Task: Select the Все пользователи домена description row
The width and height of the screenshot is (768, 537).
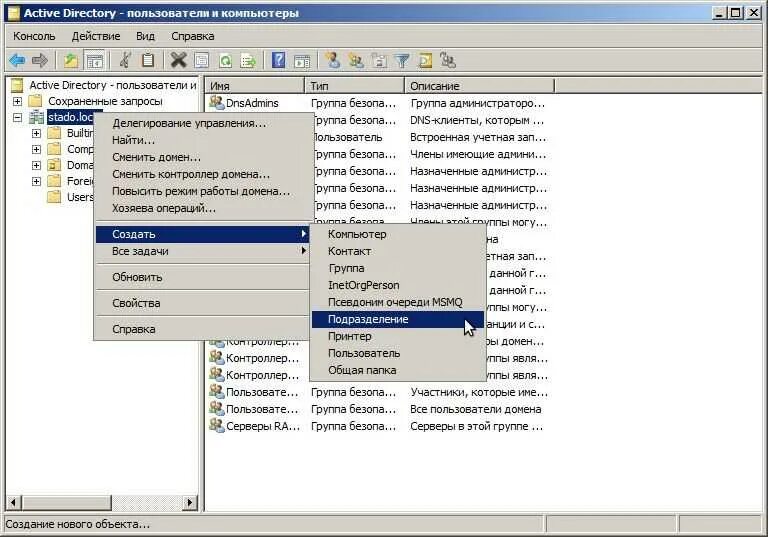Action: click(475, 409)
